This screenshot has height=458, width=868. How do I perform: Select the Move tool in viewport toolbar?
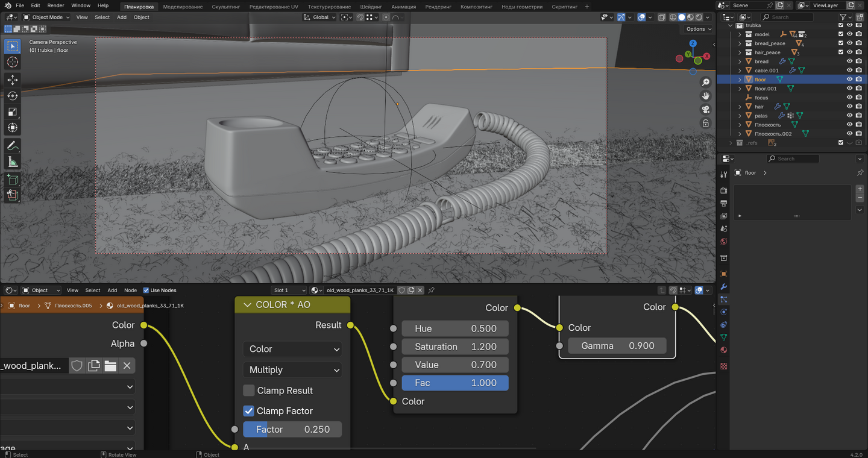[x=12, y=80]
